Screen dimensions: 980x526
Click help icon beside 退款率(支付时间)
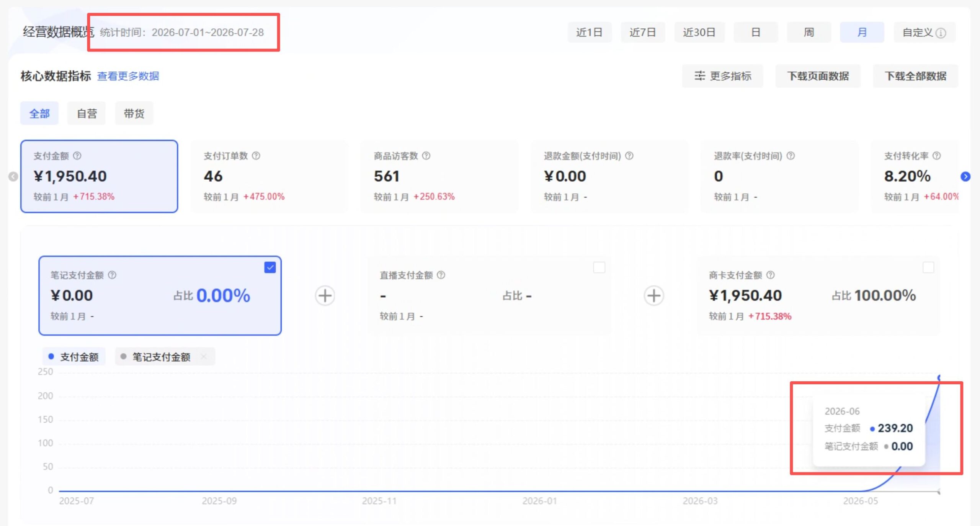pyautogui.click(x=791, y=156)
